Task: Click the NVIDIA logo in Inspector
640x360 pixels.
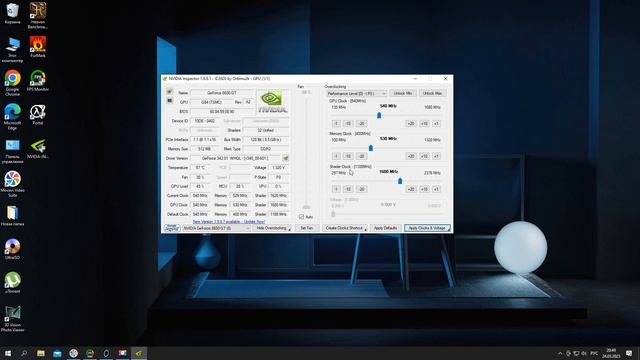Action: click(272, 101)
